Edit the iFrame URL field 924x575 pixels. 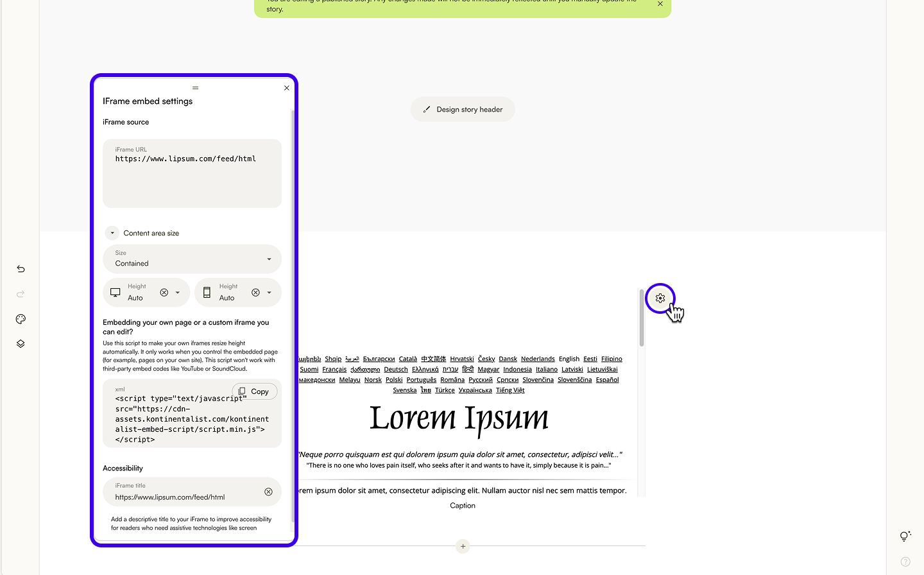(x=193, y=173)
